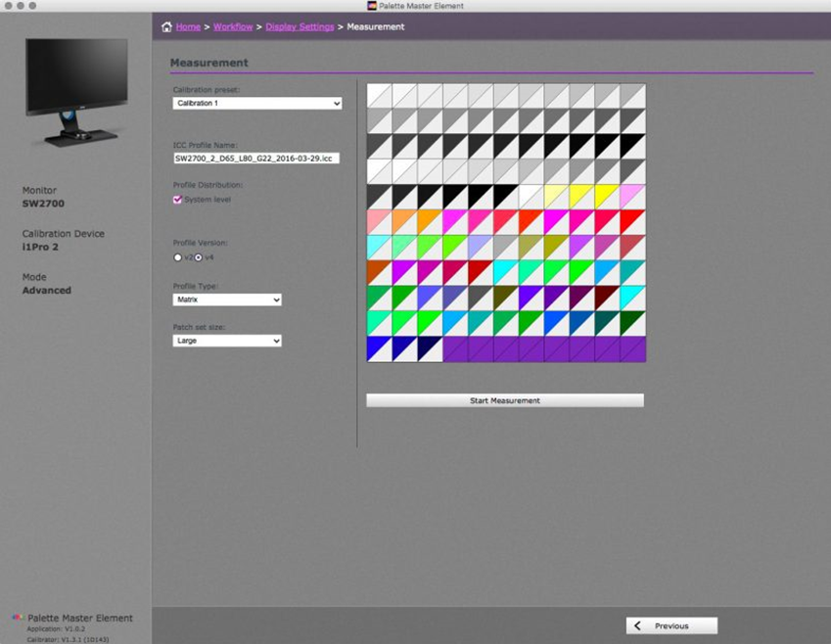
Task: Click the "i1Pro 2" calibration device text
Action: point(40,247)
